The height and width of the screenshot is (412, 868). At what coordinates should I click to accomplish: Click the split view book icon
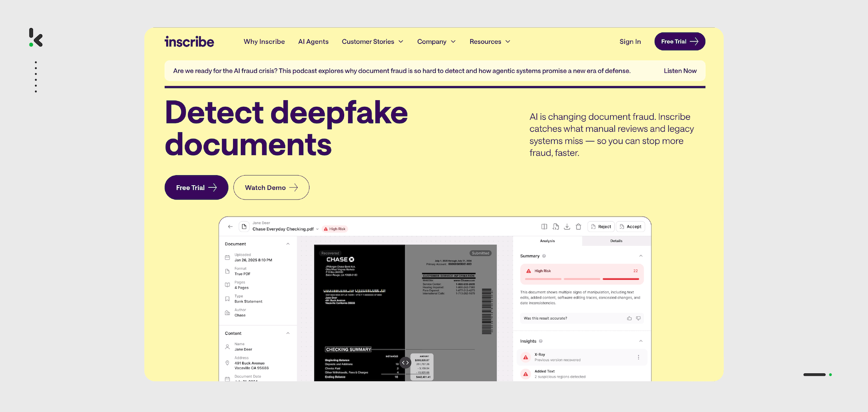click(x=544, y=226)
